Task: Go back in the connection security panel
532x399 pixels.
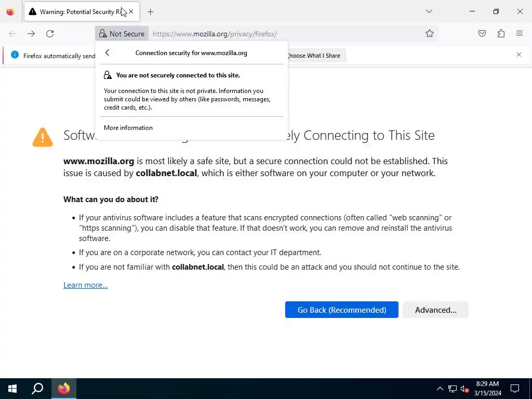Action: click(x=108, y=52)
